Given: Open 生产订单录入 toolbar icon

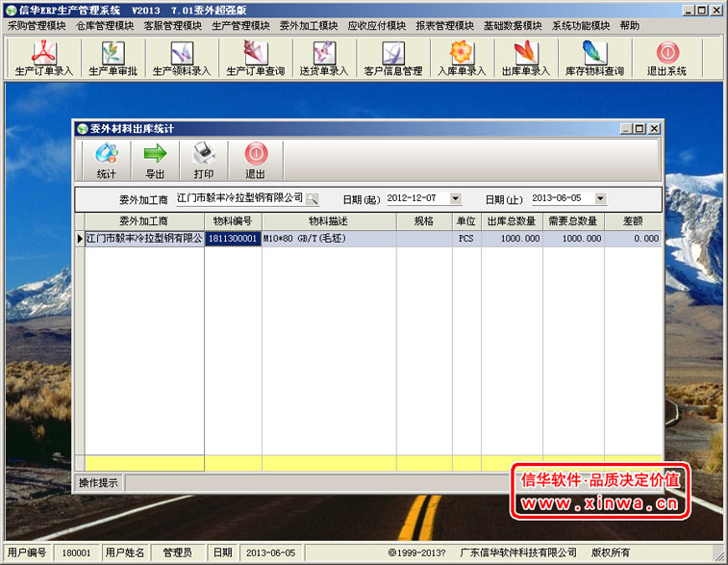Looking at the screenshot, I should 44,58.
